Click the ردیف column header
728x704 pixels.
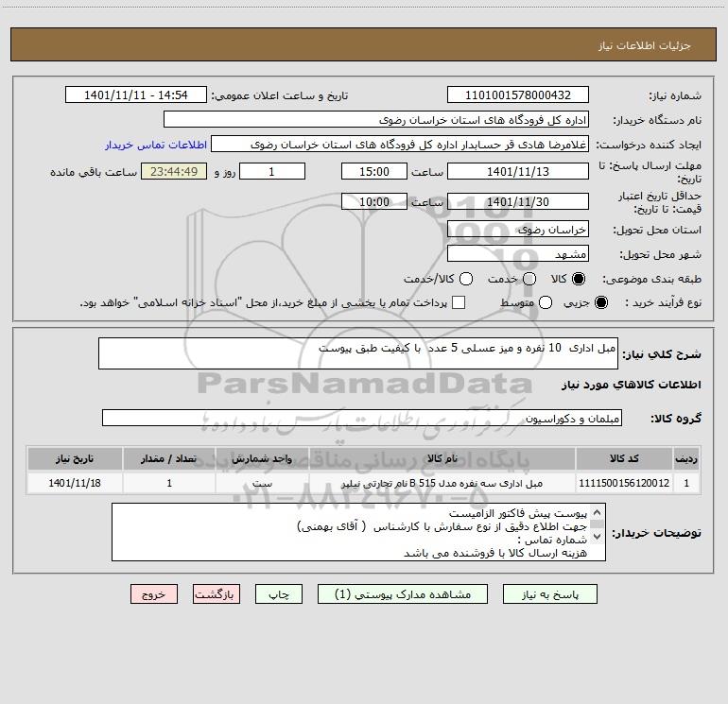point(686,458)
